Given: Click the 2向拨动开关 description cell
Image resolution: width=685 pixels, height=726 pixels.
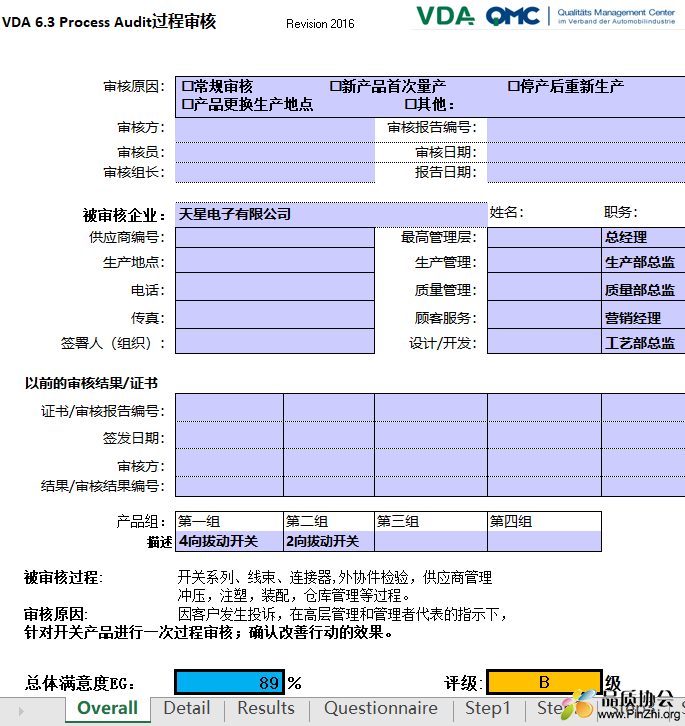Looking at the screenshot, I should point(329,541).
